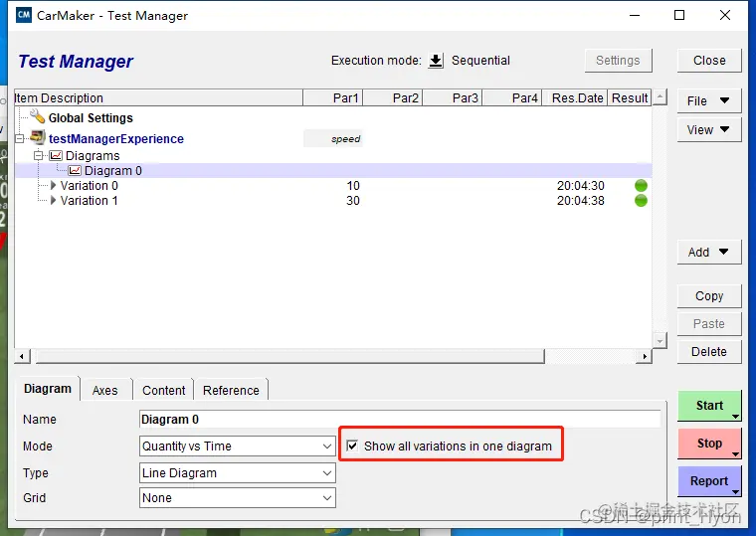Open the Grid dropdown set to None
The height and width of the screenshot is (536, 756).
[x=237, y=497]
